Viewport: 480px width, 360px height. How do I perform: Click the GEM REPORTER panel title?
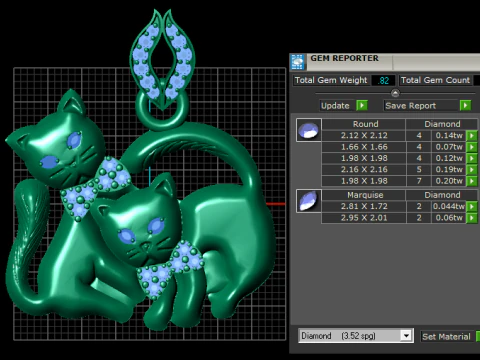pos(344,58)
